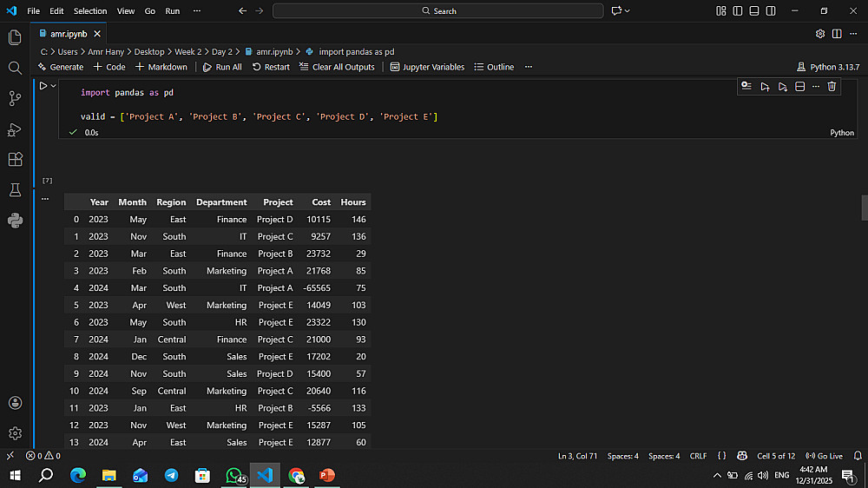Open the remote window indicator
Image resolution: width=868 pixels, height=488 pixels.
pos(10,456)
